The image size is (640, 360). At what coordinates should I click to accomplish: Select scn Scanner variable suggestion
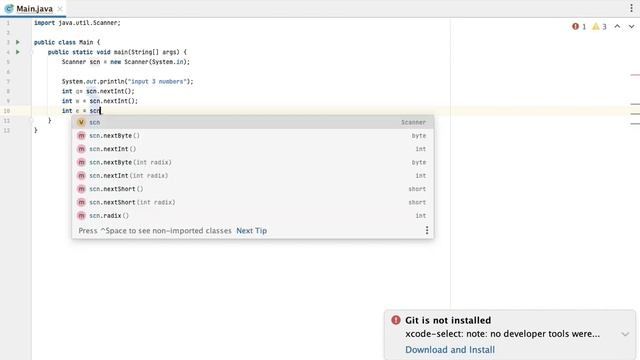click(253, 122)
